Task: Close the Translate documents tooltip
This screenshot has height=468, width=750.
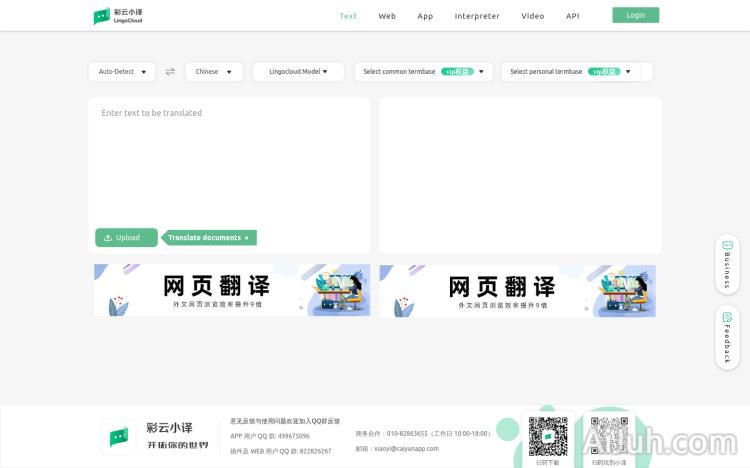Action: pyautogui.click(x=247, y=238)
